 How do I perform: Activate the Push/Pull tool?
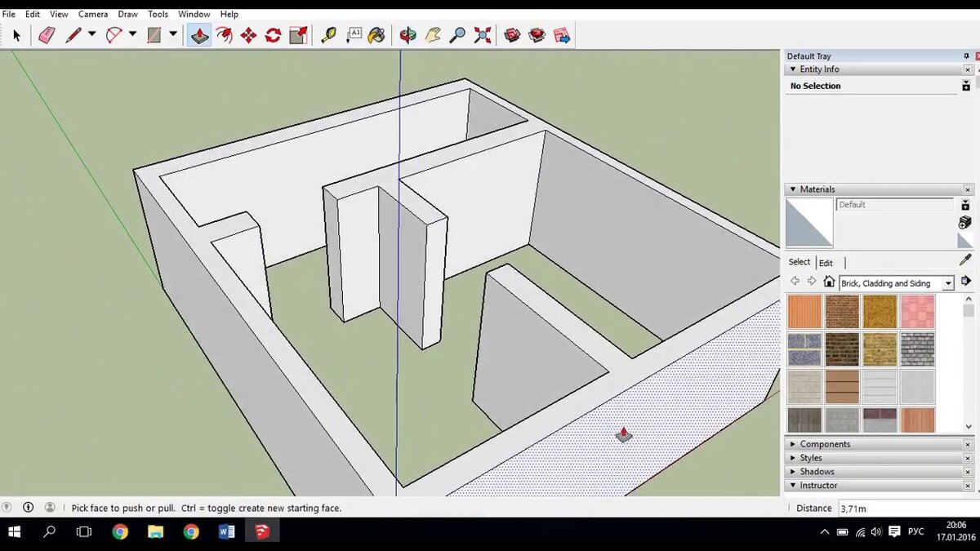[x=199, y=35]
